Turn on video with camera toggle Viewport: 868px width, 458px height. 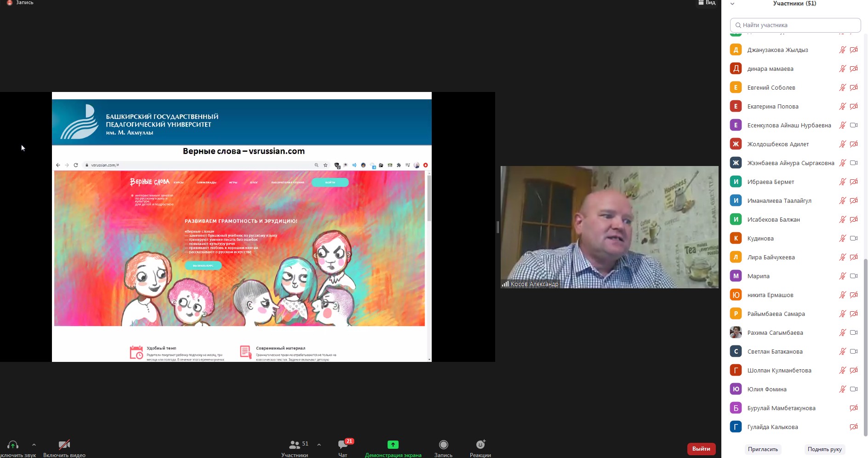64,445
